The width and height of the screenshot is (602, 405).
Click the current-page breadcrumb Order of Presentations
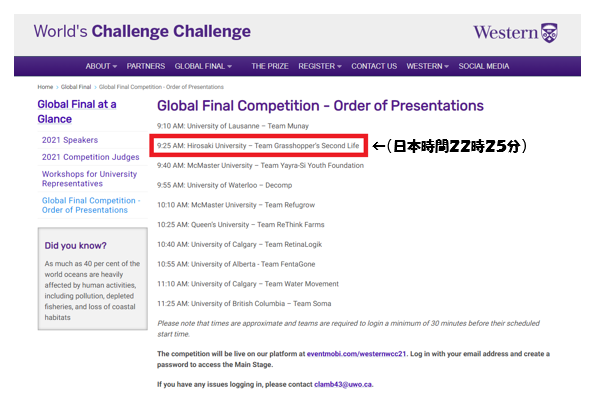161,87
